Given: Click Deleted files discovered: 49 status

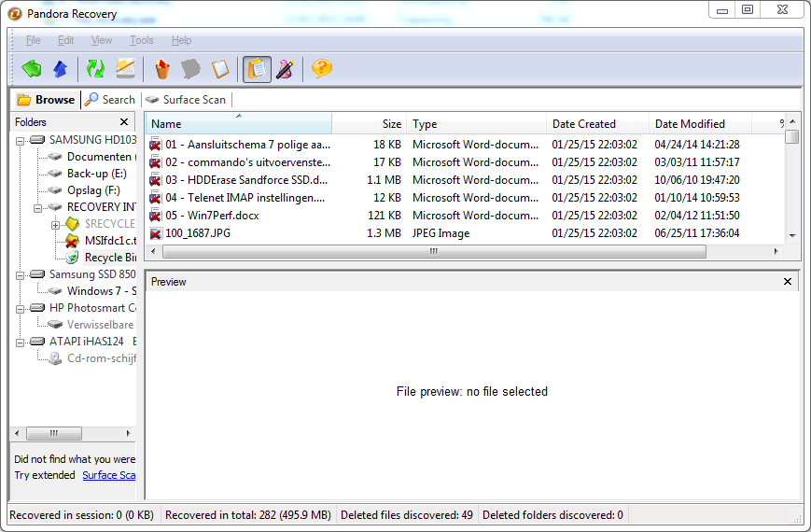Looking at the screenshot, I should pos(407,515).
